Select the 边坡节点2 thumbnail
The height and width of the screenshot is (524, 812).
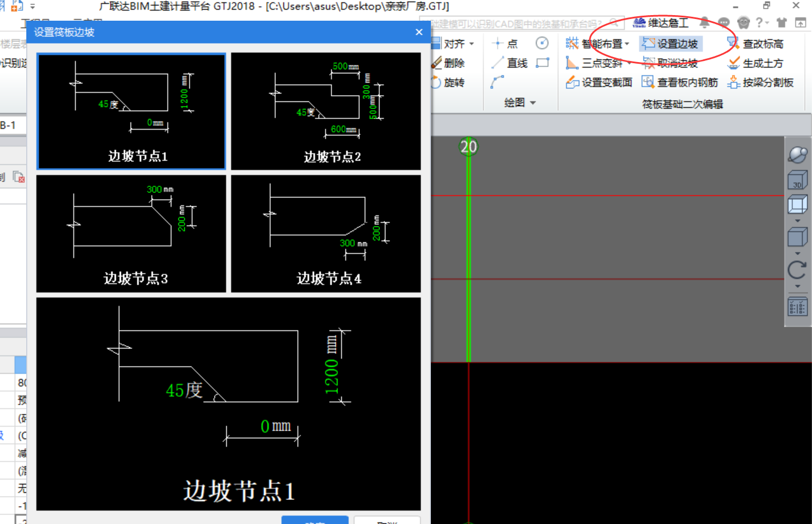[x=326, y=111]
